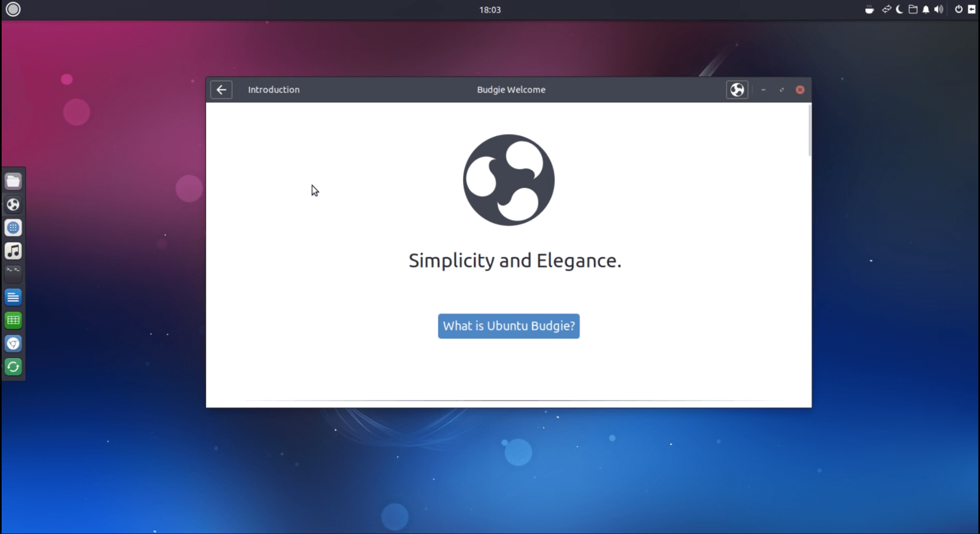This screenshot has width=980, height=534.
Task: Click the Budgie Welcome window scrollbar
Action: pos(809,131)
